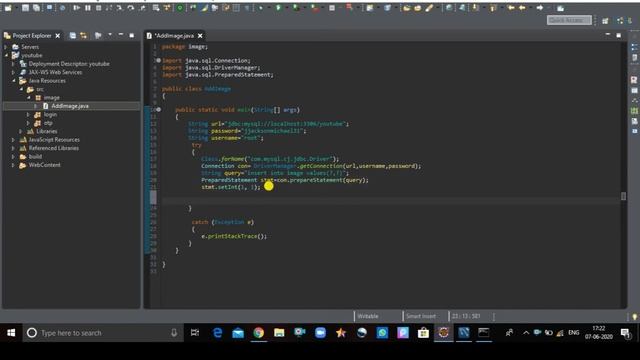This screenshot has width=640, height=360.
Task: Click the Smart Insert status bar entry
Action: pyautogui.click(x=421, y=316)
